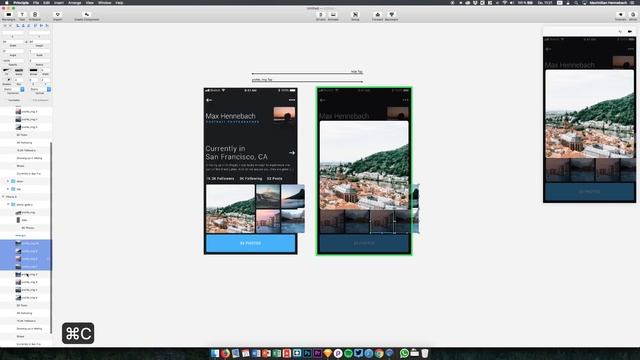Click the Stroke color swatch
The height and width of the screenshot is (360, 640).
point(33,70)
